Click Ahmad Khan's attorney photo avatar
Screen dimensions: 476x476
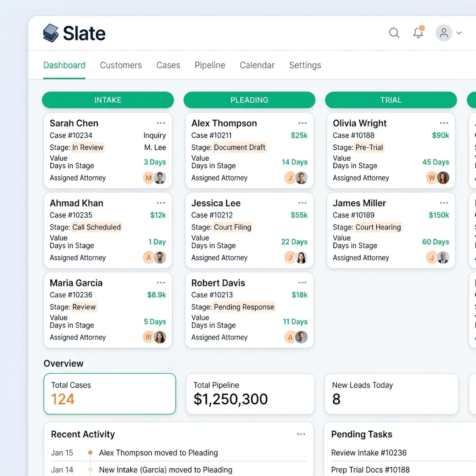point(160,258)
